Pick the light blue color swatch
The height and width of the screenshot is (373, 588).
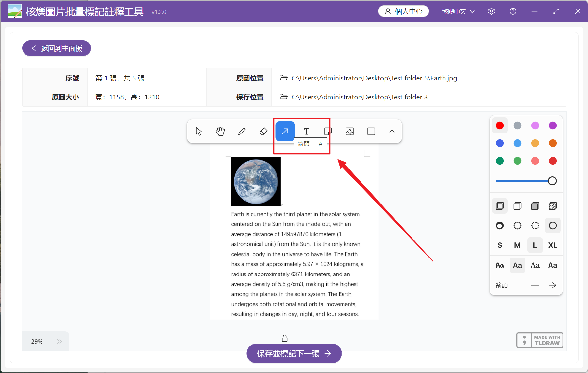click(x=517, y=143)
